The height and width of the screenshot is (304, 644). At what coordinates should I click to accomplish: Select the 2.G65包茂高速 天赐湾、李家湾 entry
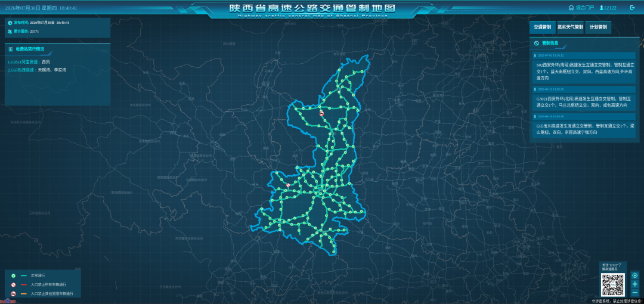[x=37, y=70]
